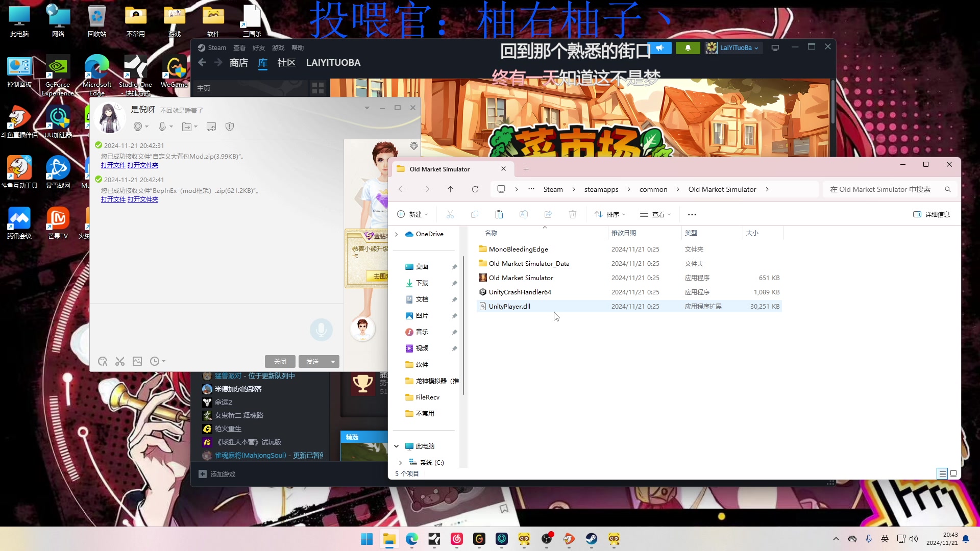
Task: Click steamapps in the address breadcrumb
Action: tap(601, 189)
